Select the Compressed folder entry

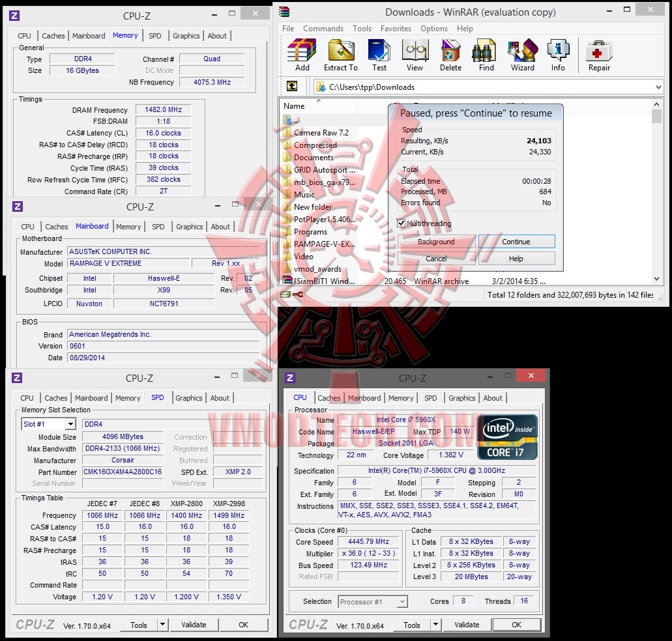(315, 145)
